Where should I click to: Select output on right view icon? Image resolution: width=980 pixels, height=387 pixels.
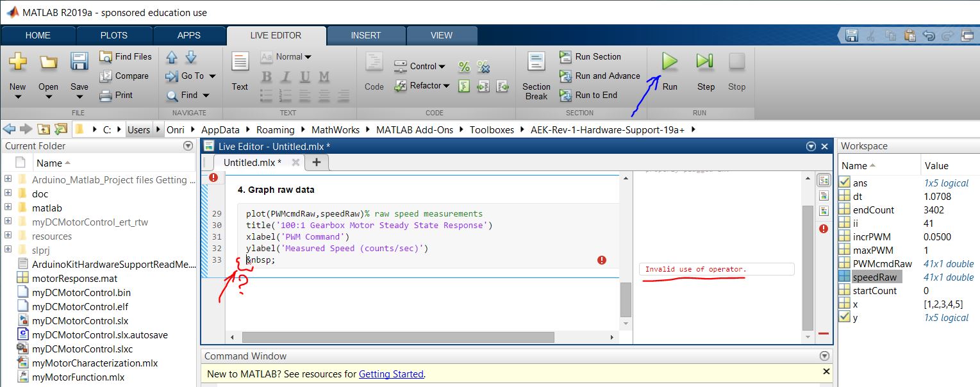pos(824,181)
